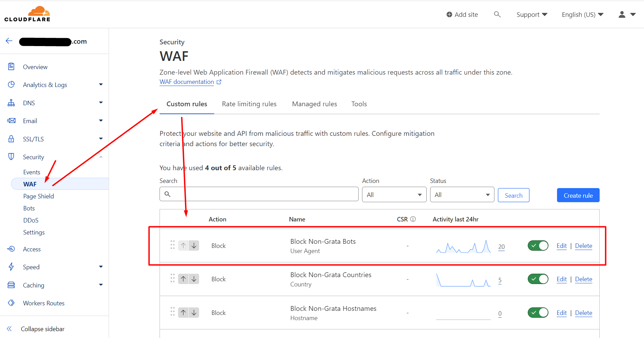Viewport: 644px width, 338px height.
Task: Move Block Non-Grata Countries rule down
Action: (194, 279)
